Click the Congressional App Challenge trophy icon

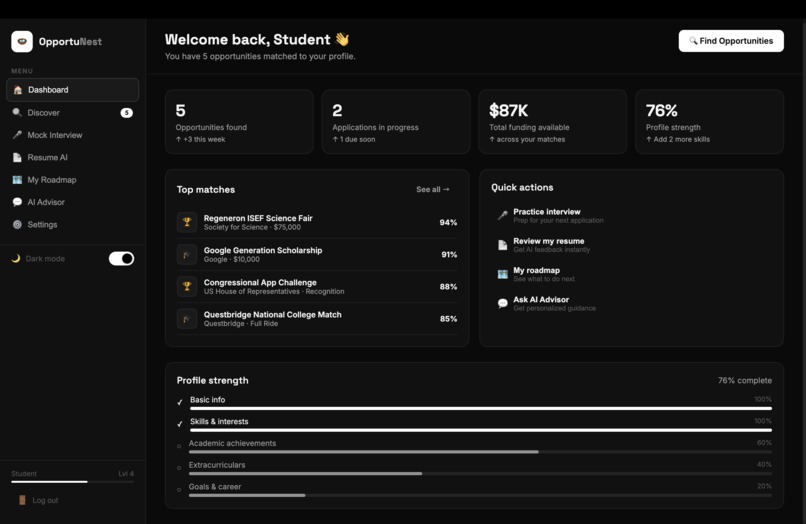coord(187,286)
